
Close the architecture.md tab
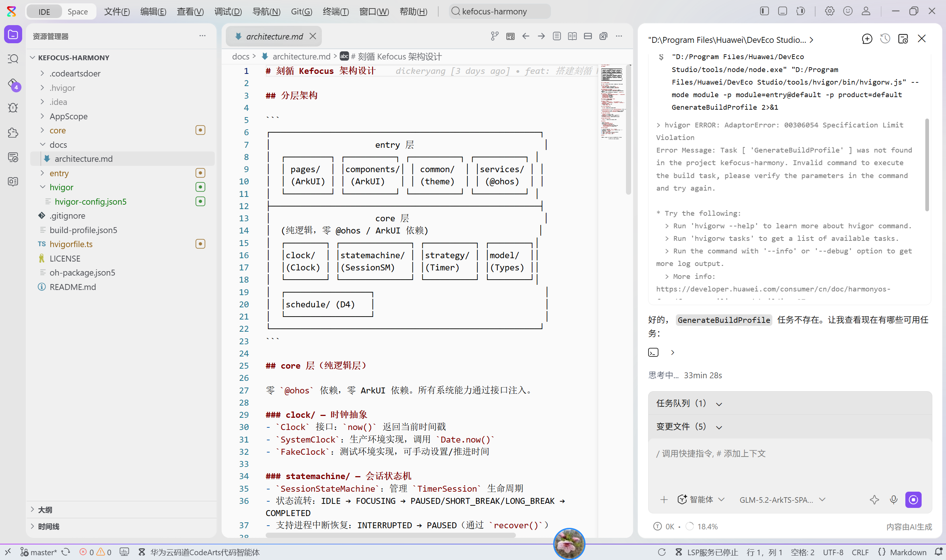click(x=313, y=36)
